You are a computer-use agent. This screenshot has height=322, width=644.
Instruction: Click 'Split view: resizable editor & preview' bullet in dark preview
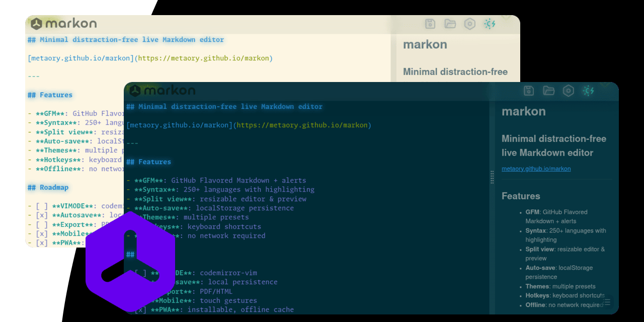[566, 254]
